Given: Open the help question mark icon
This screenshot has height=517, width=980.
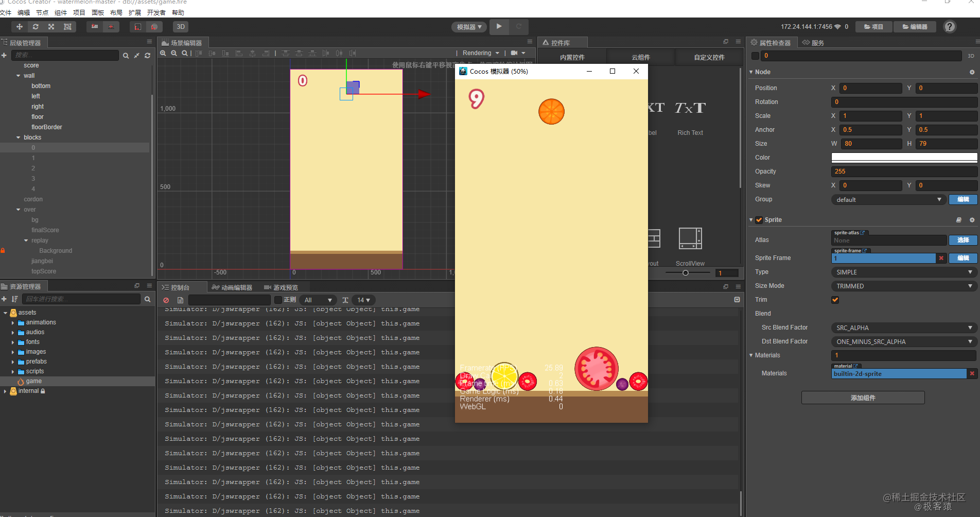Looking at the screenshot, I should pyautogui.click(x=950, y=27).
